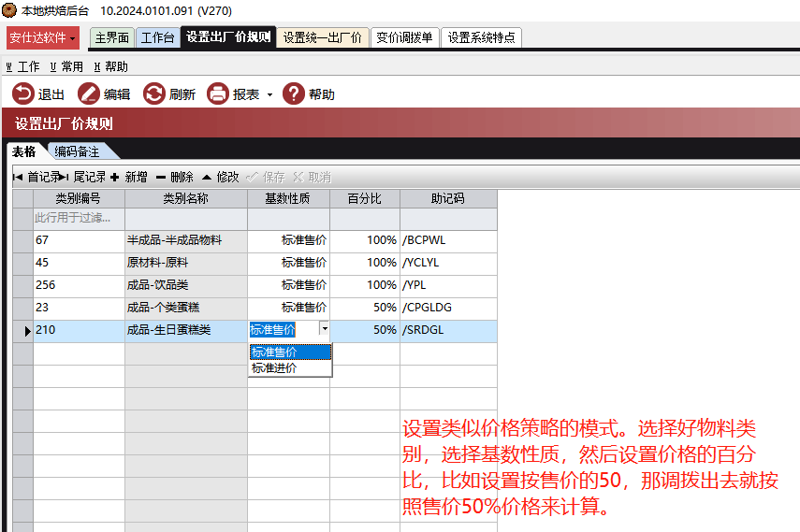Click the 百分比 column header
The height and width of the screenshot is (532, 800).
365,198
